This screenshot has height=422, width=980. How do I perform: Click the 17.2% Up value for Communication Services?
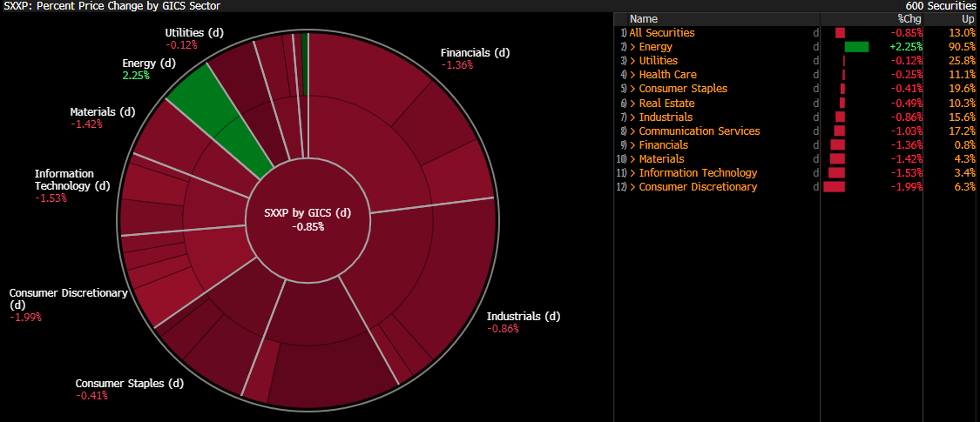961,131
